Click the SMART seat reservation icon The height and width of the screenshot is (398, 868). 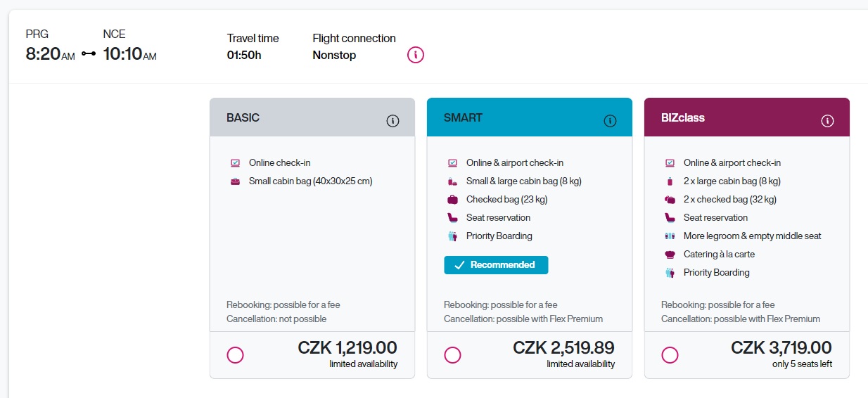pyautogui.click(x=453, y=218)
